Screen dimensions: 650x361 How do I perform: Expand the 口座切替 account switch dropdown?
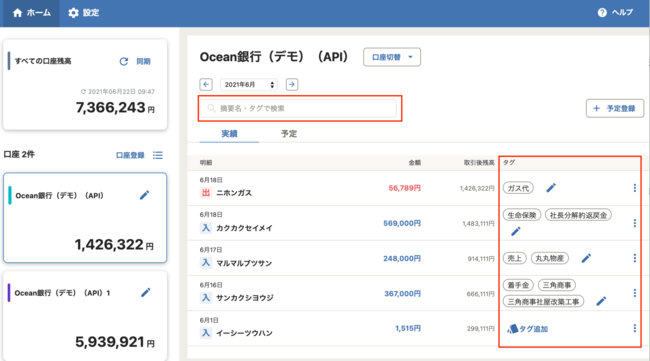392,57
